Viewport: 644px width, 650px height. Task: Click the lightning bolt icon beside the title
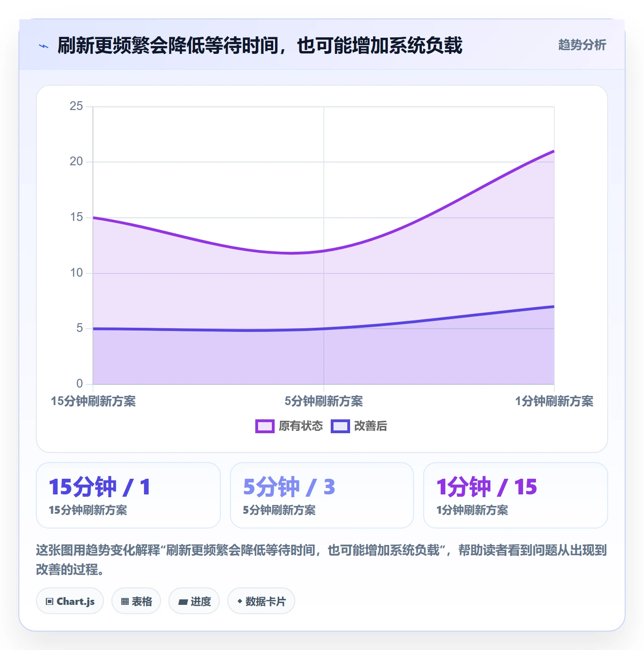pyautogui.click(x=44, y=46)
